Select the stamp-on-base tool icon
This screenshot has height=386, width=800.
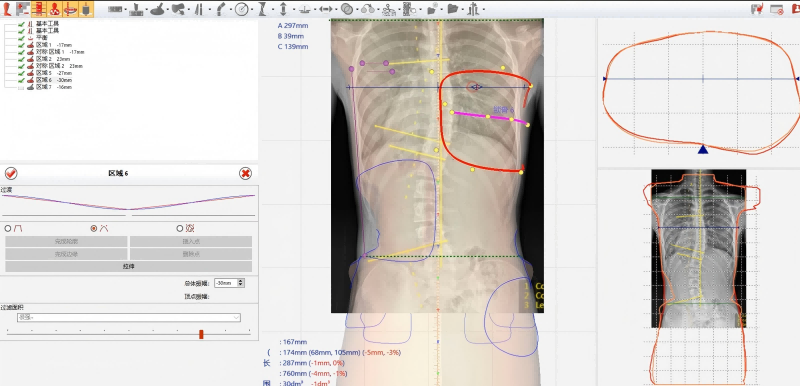137,9
